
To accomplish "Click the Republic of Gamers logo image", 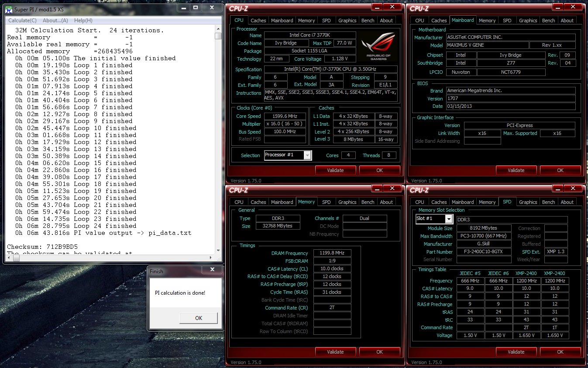I will (x=378, y=47).
